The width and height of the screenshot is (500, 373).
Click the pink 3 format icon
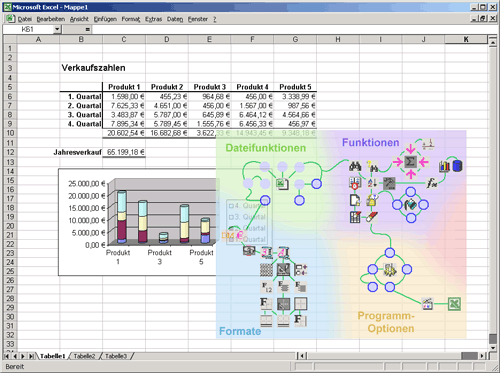pyautogui.click(x=266, y=252)
